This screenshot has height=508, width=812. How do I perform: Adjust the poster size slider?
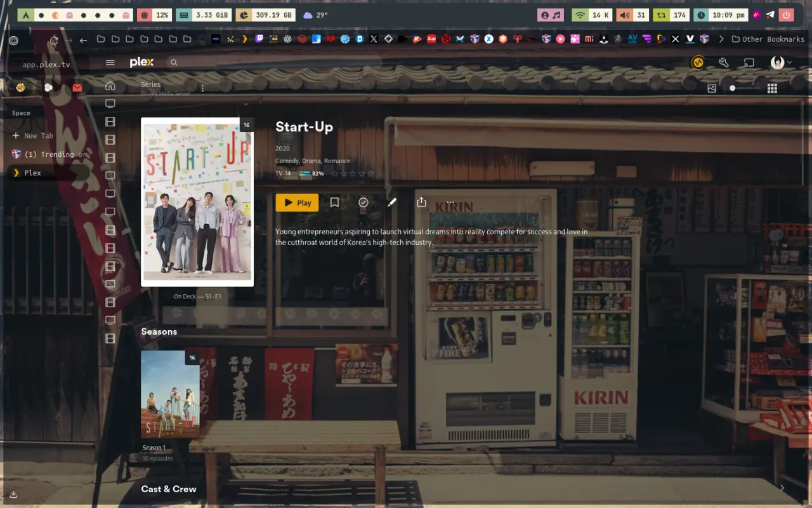[743, 88]
